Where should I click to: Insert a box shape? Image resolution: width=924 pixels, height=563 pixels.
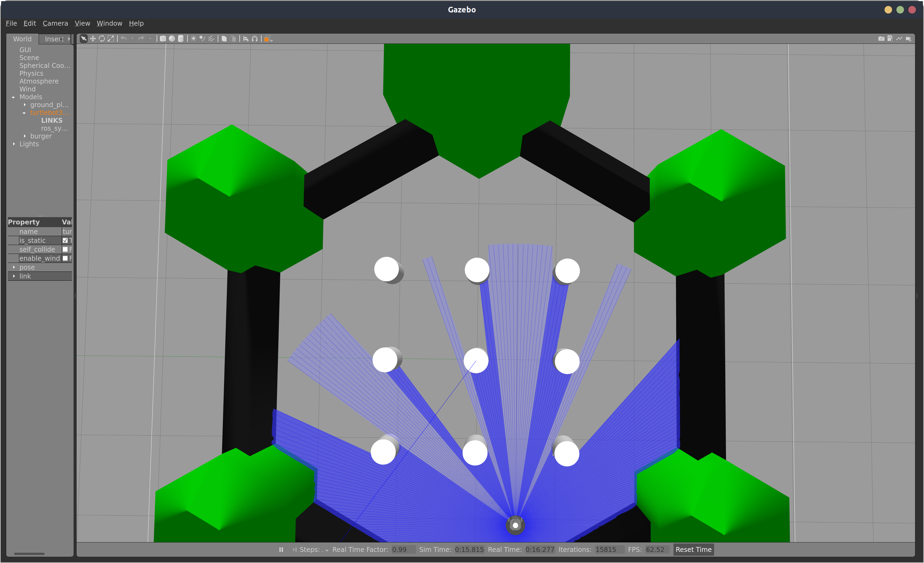163,39
